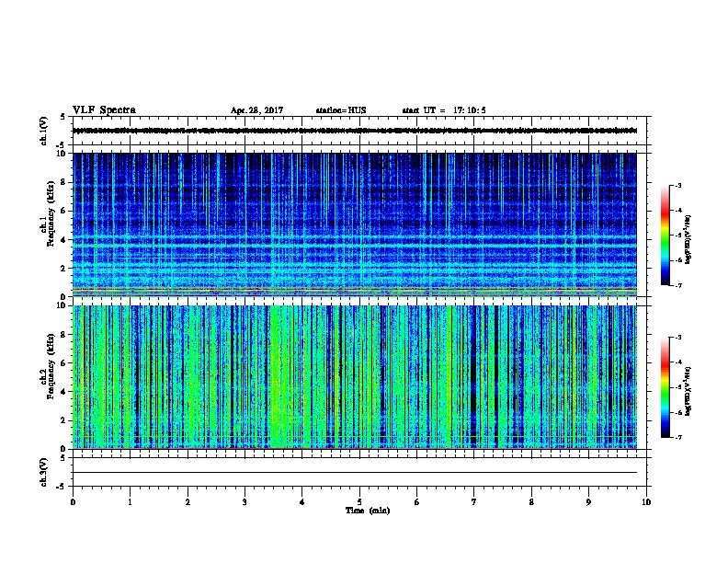The width and height of the screenshot is (728, 563).
Task: Click the "-7" label on ch.1 color scale
Action: 678,285
